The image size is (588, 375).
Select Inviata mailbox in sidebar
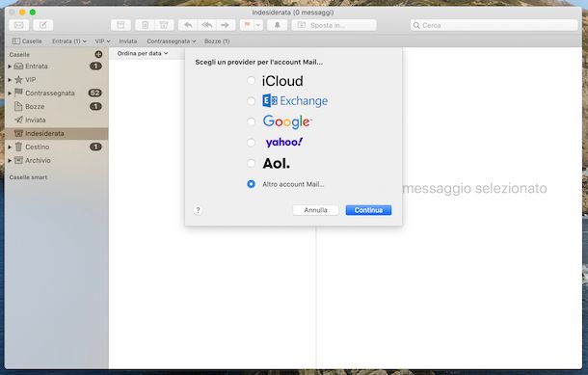[x=56, y=120]
